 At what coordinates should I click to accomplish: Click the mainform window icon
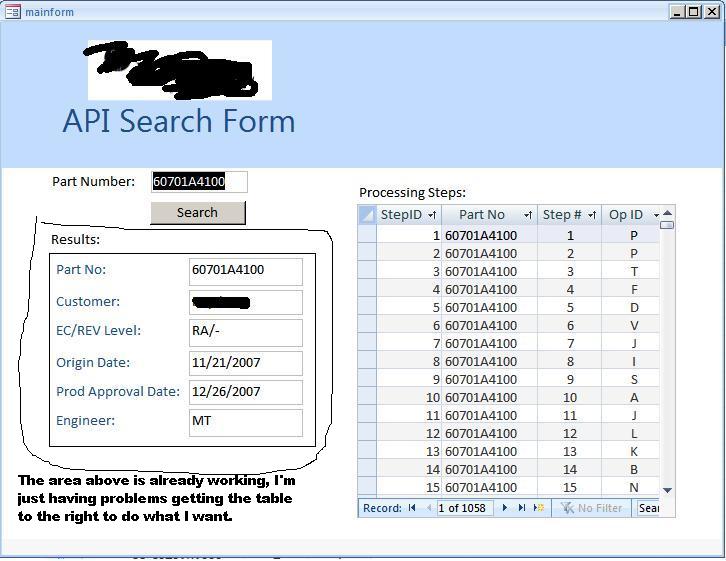[13, 12]
